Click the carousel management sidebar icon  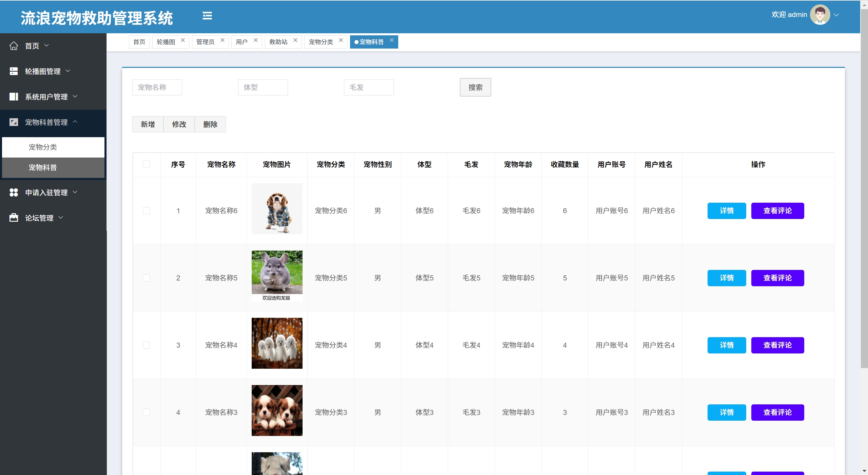click(14, 71)
